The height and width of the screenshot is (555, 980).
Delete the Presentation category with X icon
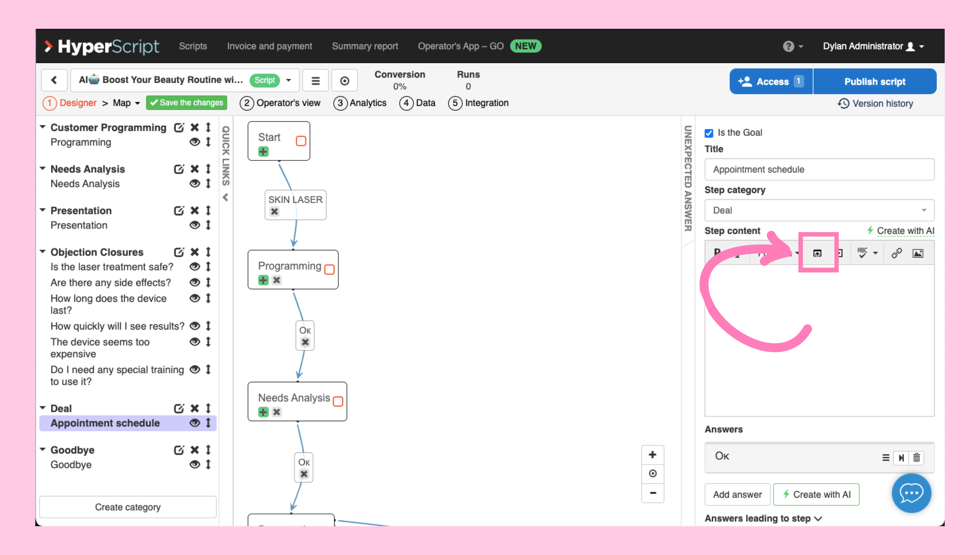[x=195, y=210]
